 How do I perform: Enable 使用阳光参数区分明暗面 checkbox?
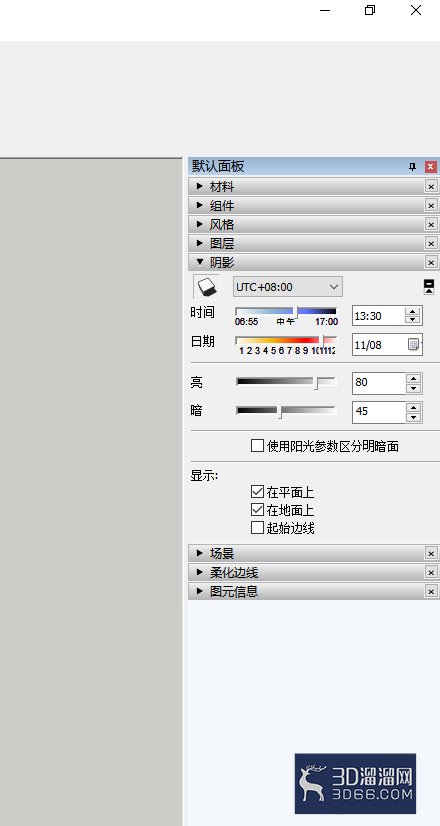coord(257,446)
